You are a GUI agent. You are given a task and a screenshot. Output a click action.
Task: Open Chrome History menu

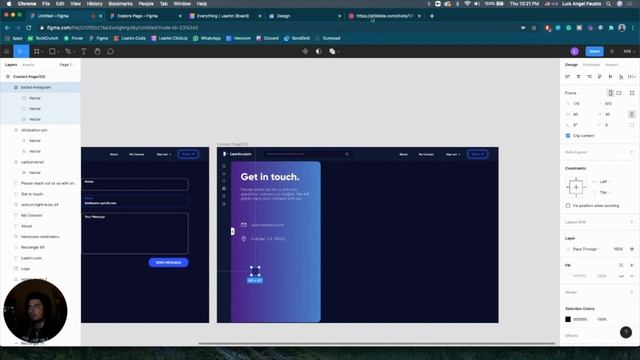[94, 4]
